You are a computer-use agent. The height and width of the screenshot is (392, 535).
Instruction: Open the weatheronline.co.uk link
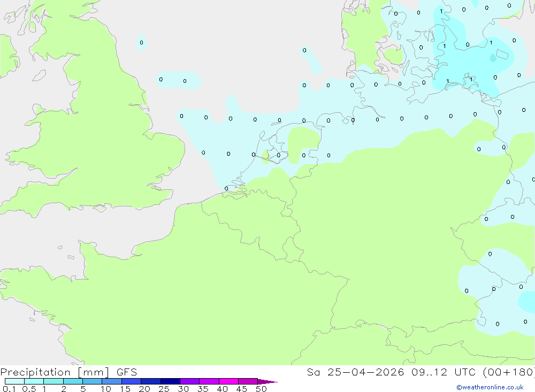[x=490, y=387]
